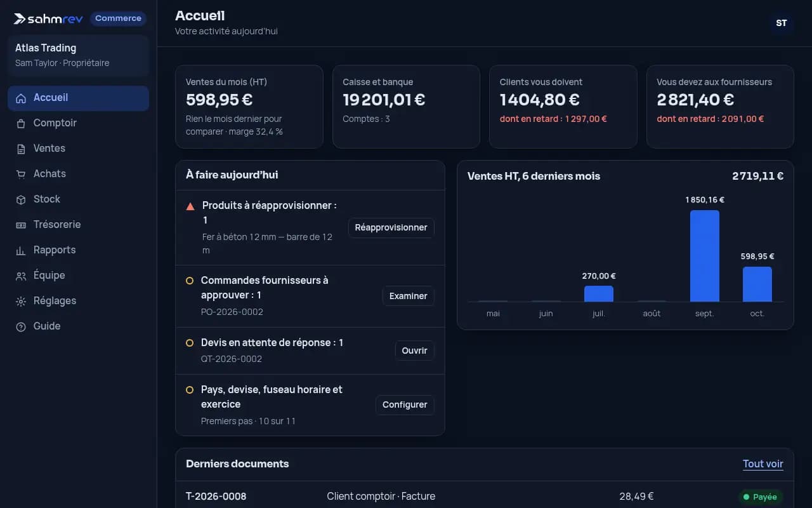Click the Atlas Trading company card

(x=78, y=56)
